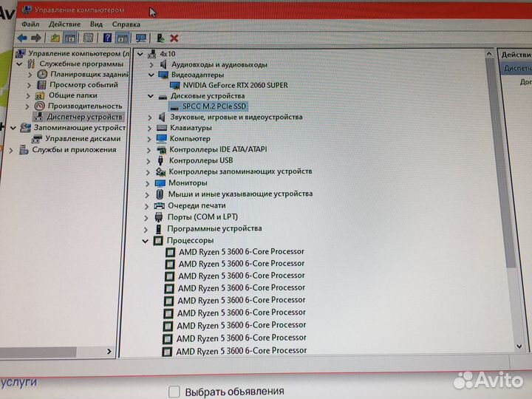Open the Вид menu
The image size is (532, 399).
click(96, 24)
